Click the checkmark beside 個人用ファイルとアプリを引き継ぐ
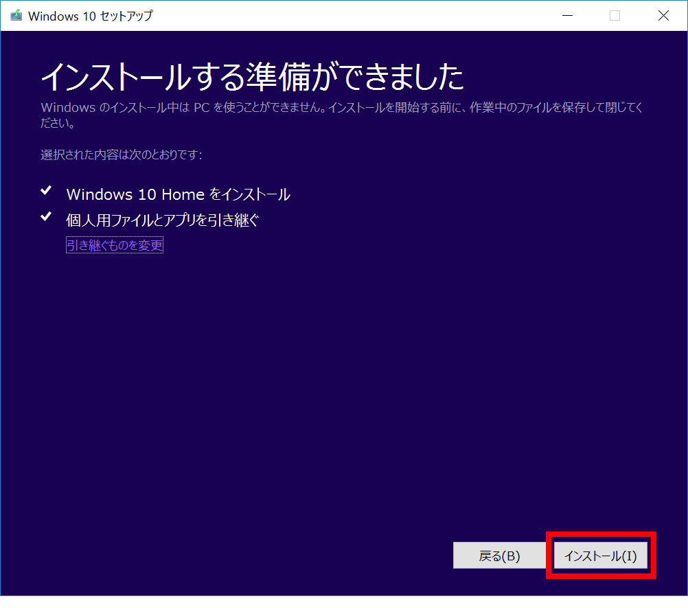The height and width of the screenshot is (616, 688). (46, 216)
